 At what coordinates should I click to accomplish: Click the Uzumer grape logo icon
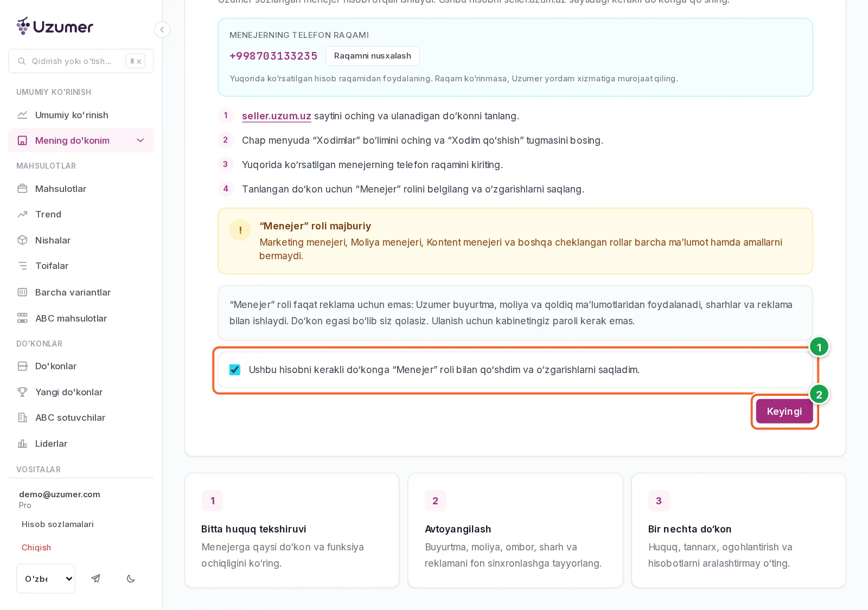coord(23,26)
